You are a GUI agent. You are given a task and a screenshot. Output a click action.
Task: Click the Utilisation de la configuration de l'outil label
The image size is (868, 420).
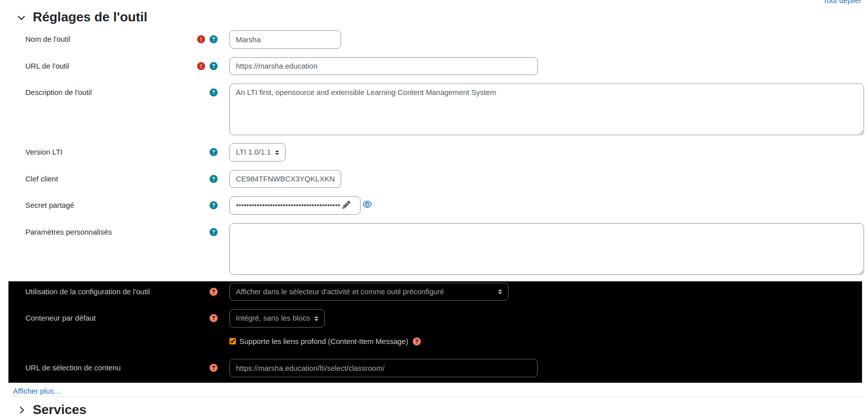(87, 292)
